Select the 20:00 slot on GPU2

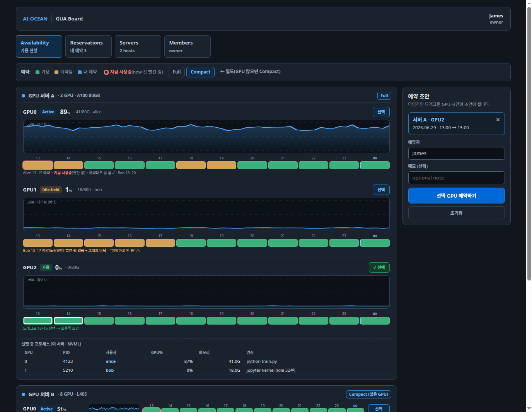252,321
